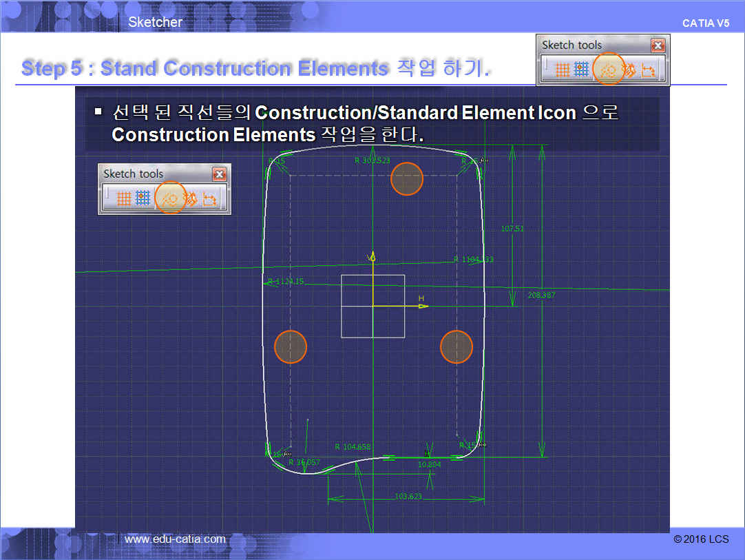The image size is (745, 560).
Task: Click Construction/Standard Element icon in left toolbar
Action: coord(170,199)
